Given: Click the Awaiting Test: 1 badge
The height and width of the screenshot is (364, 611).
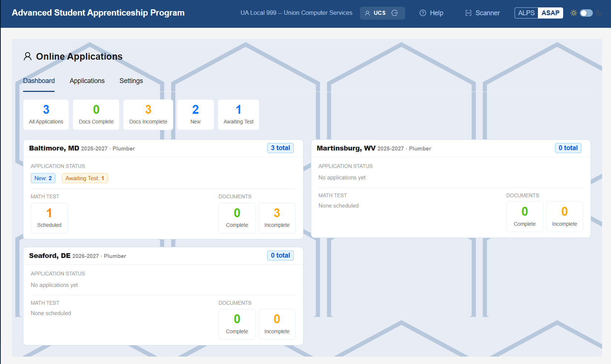Looking at the screenshot, I should (85, 178).
